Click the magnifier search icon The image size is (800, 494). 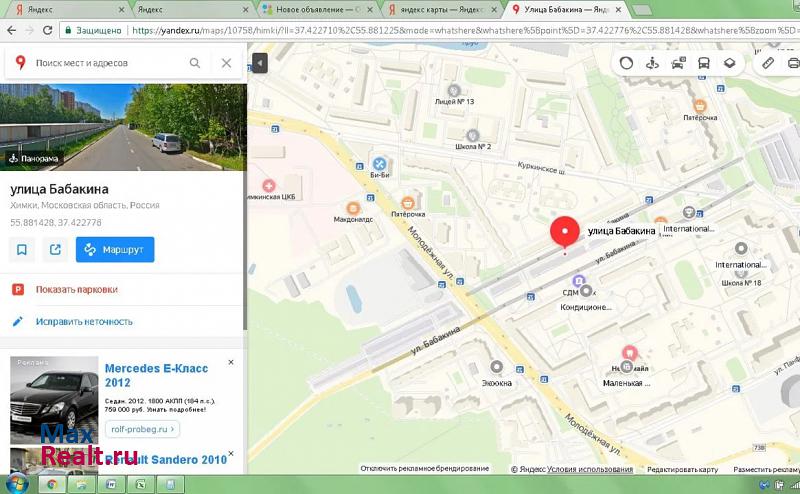coord(195,63)
